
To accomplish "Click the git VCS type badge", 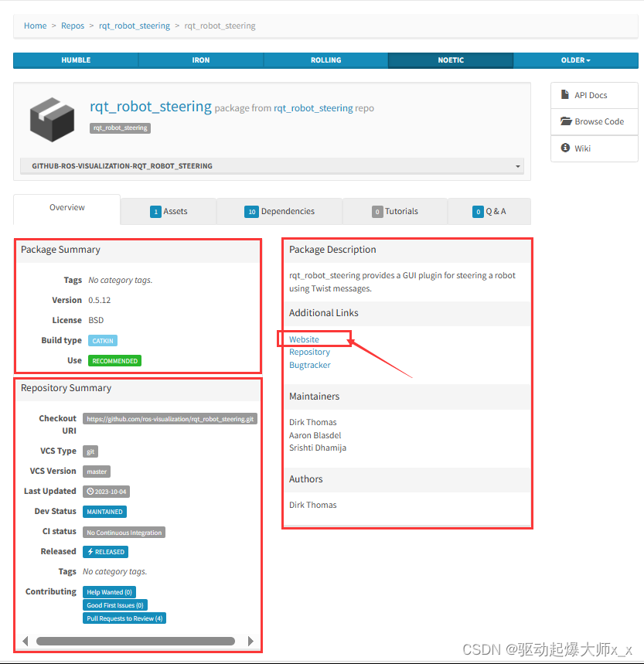I will 90,451.
